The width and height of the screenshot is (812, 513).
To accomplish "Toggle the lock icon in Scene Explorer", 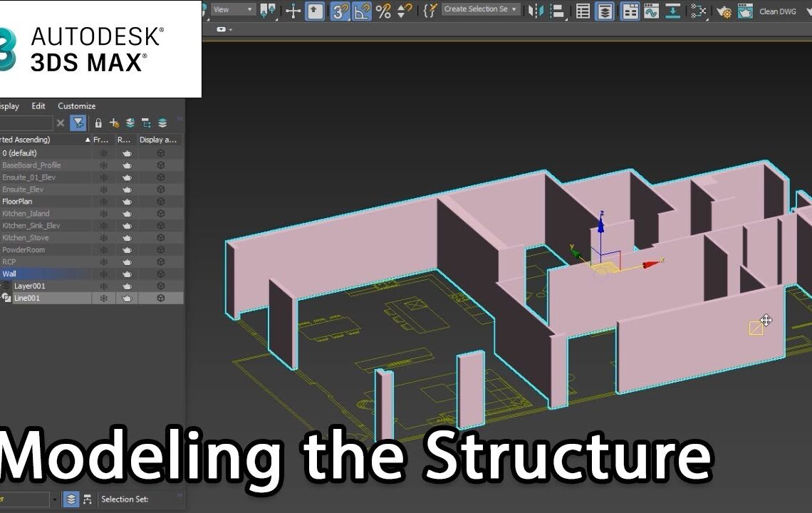I will click(98, 123).
